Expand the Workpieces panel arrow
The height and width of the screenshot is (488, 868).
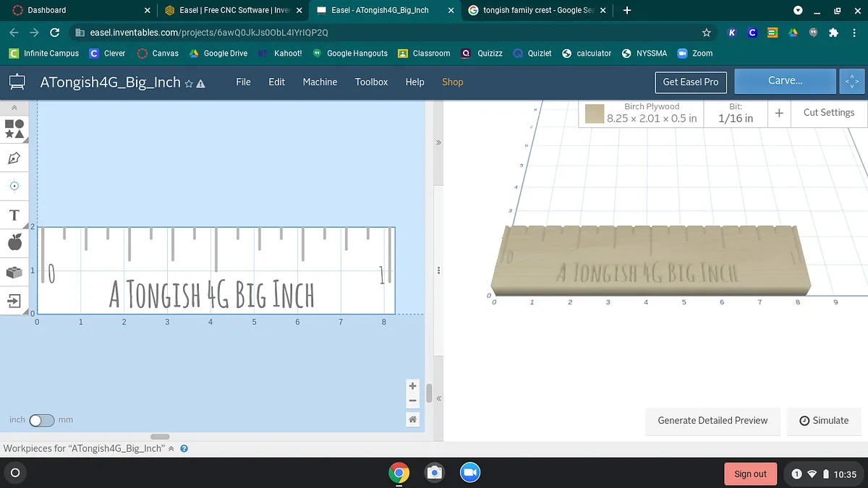(x=171, y=449)
